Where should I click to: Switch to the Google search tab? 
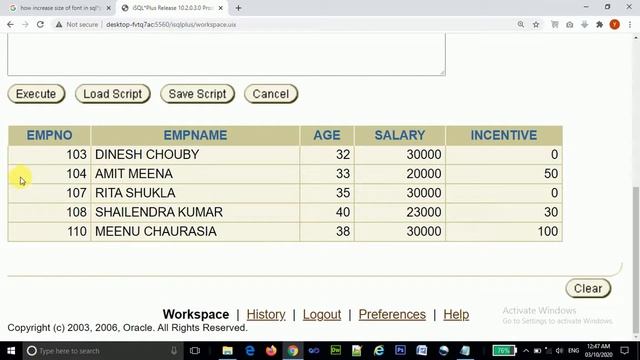[60, 8]
